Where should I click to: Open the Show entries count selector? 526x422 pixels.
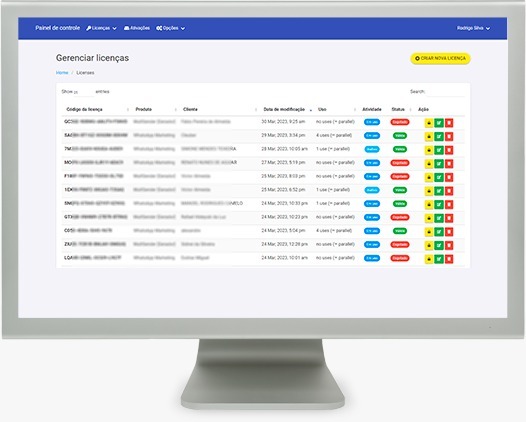(84, 92)
